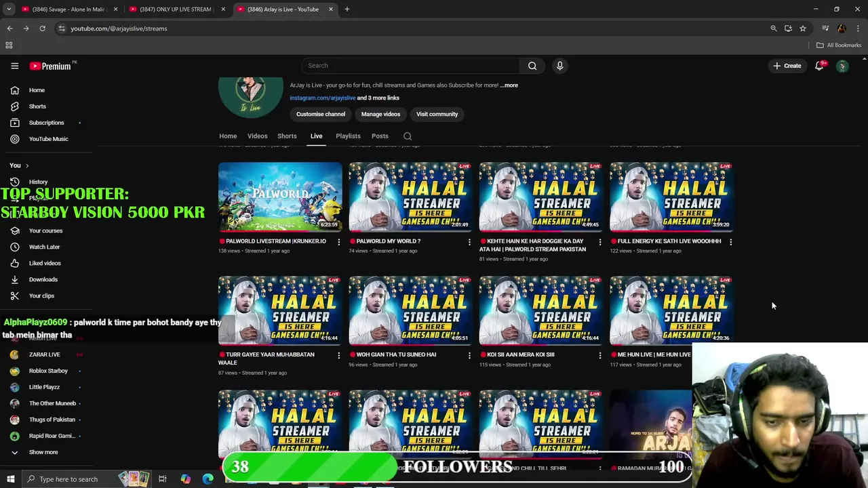Open Task View on taskbar
Image resolution: width=868 pixels, height=488 pixels.
tap(162, 479)
